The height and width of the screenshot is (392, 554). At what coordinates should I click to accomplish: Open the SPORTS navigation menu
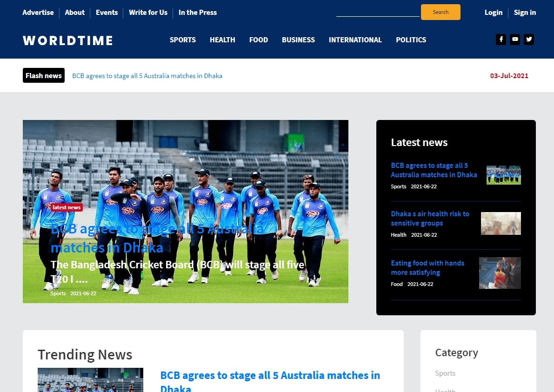click(183, 40)
